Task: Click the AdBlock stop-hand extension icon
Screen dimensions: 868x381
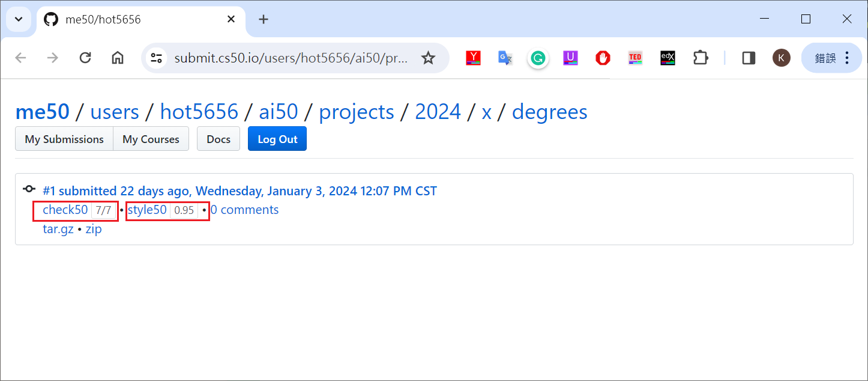Action: click(x=603, y=58)
